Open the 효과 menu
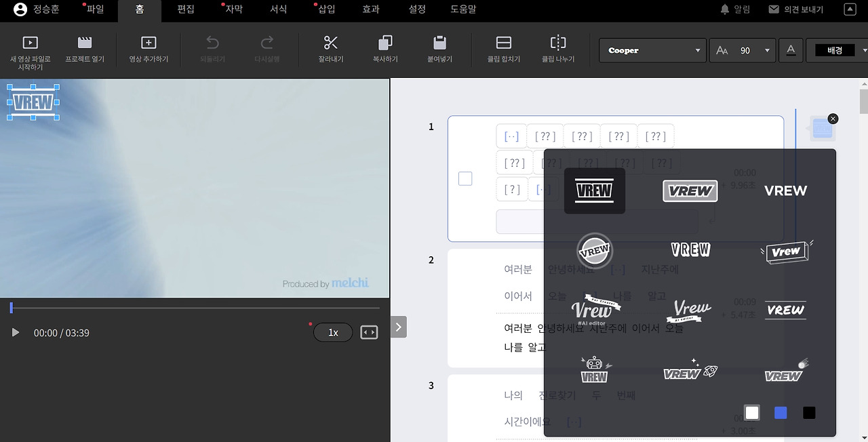Viewport: 868px width, 442px height. pyautogui.click(x=371, y=9)
